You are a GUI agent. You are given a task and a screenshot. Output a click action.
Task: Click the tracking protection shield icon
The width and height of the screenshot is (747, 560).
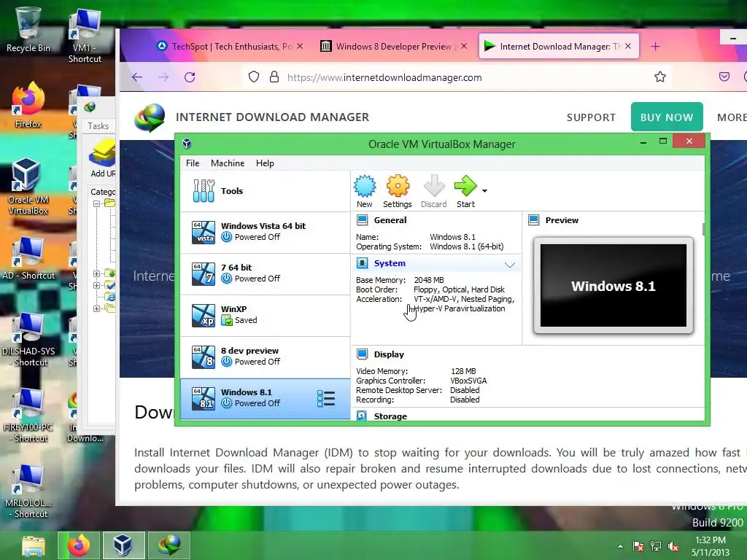[254, 77]
